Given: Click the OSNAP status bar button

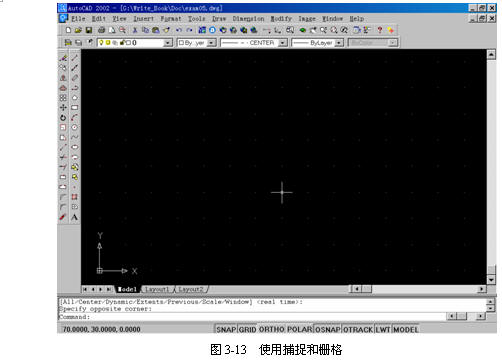Looking at the screenshot, I should 328,329.
